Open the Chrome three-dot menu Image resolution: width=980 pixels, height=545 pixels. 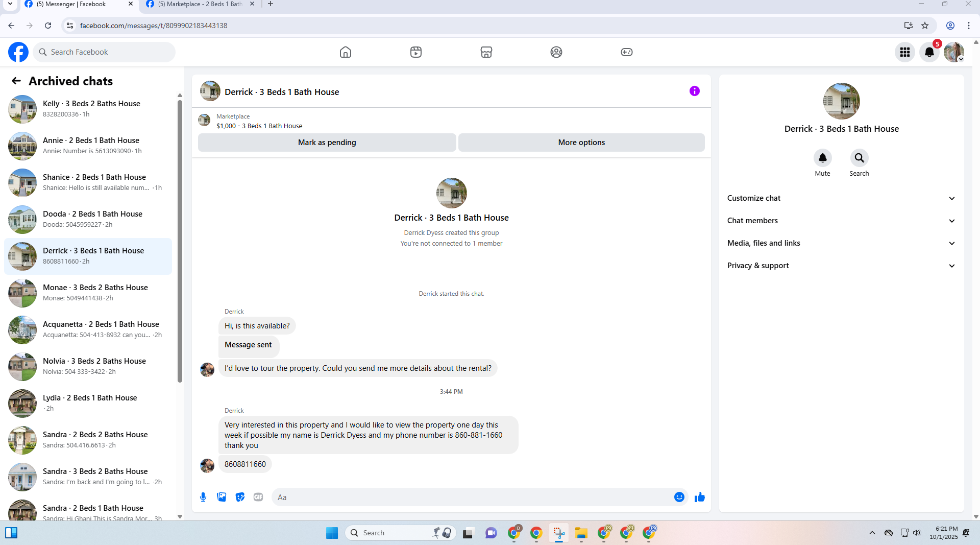(x=969, y=26)
